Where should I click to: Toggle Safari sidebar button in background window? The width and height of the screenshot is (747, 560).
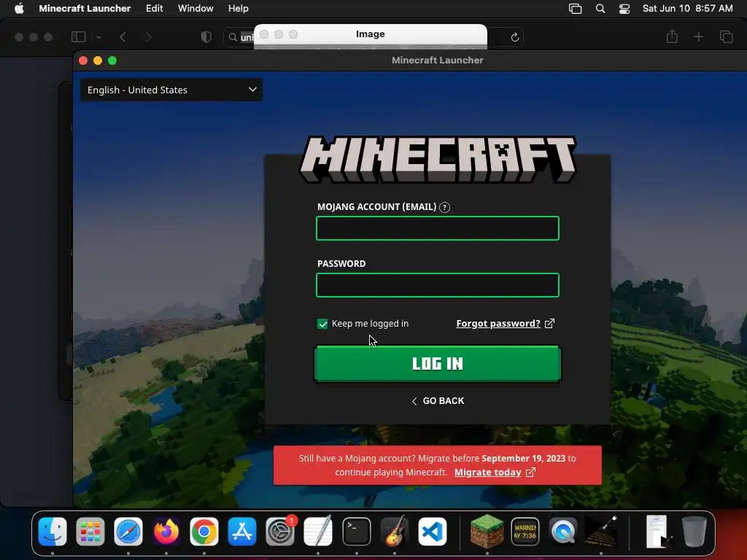[78, 36]
